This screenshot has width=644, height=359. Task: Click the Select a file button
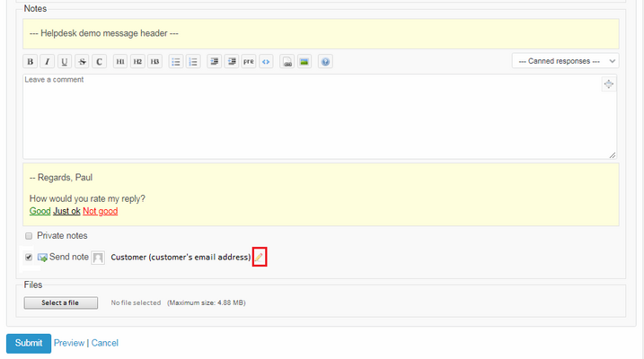(x=60, y=302)
